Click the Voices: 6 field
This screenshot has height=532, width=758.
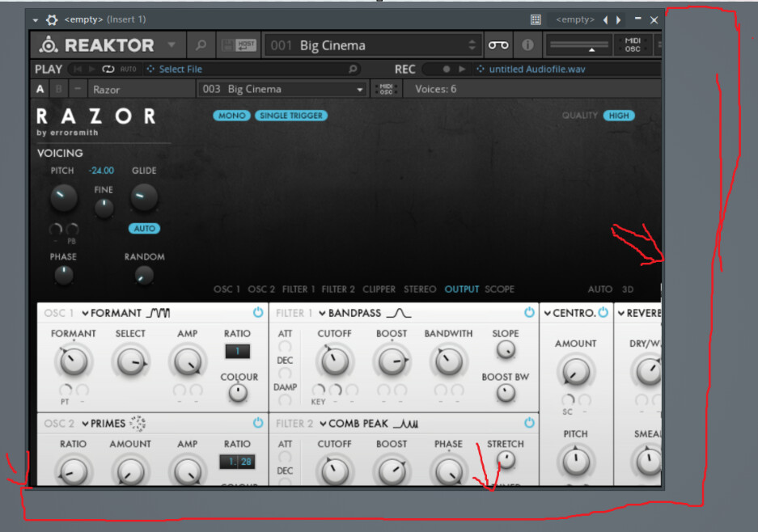pos(435,90)
